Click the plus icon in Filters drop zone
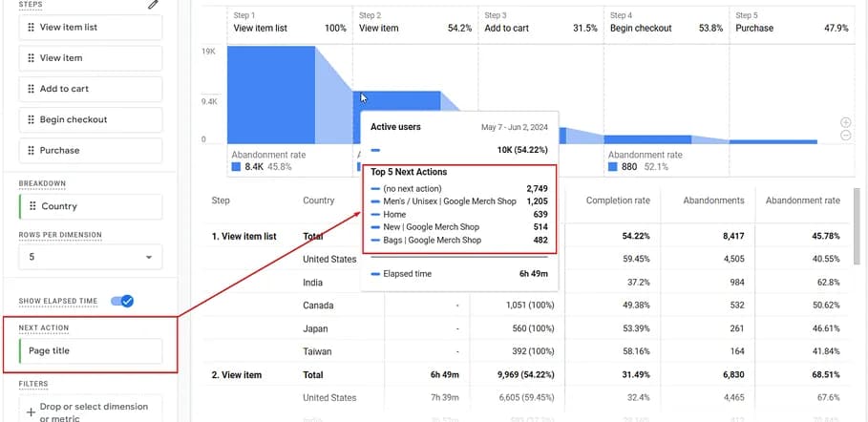 31,412
